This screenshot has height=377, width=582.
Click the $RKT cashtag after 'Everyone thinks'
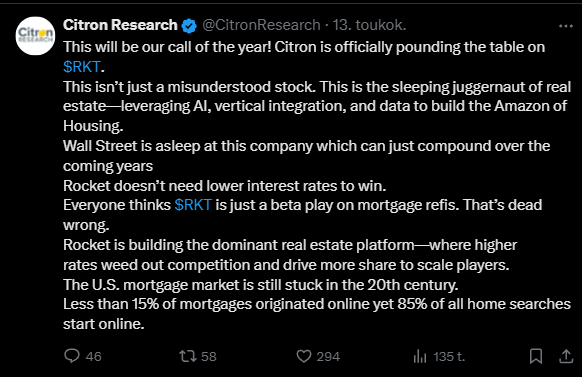coord(193,205)
